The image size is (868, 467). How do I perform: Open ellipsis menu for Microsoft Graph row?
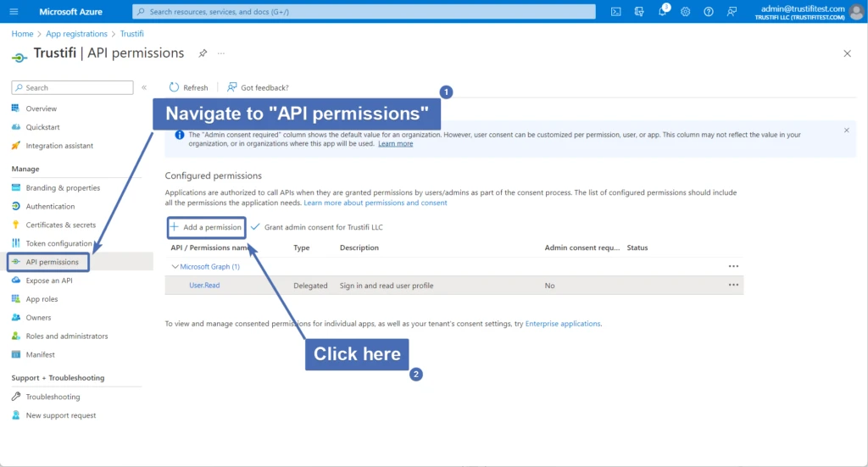(x=733, y=266)
